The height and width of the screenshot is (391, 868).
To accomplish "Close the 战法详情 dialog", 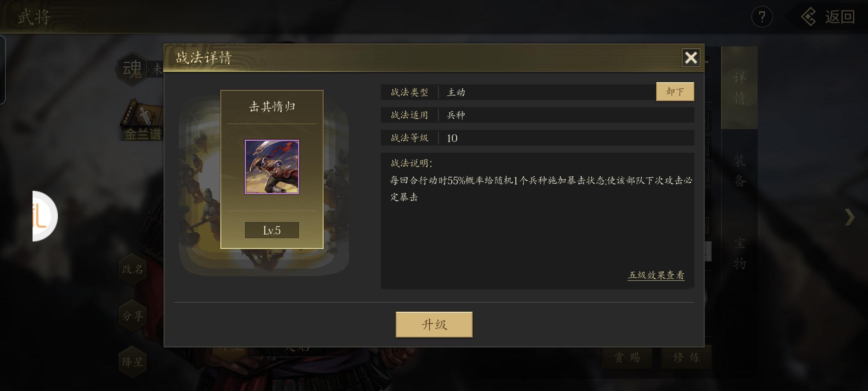I will click(691, 58).
